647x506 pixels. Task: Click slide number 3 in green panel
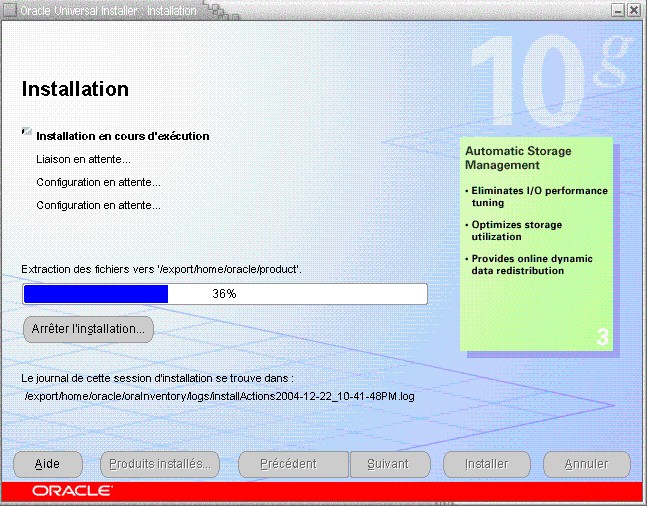click(602, 337)
